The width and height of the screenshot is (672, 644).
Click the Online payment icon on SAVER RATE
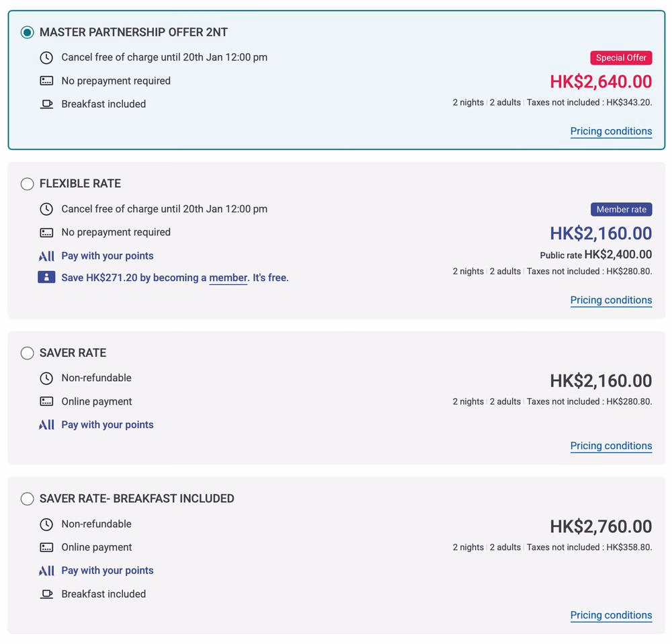[46, 401]
